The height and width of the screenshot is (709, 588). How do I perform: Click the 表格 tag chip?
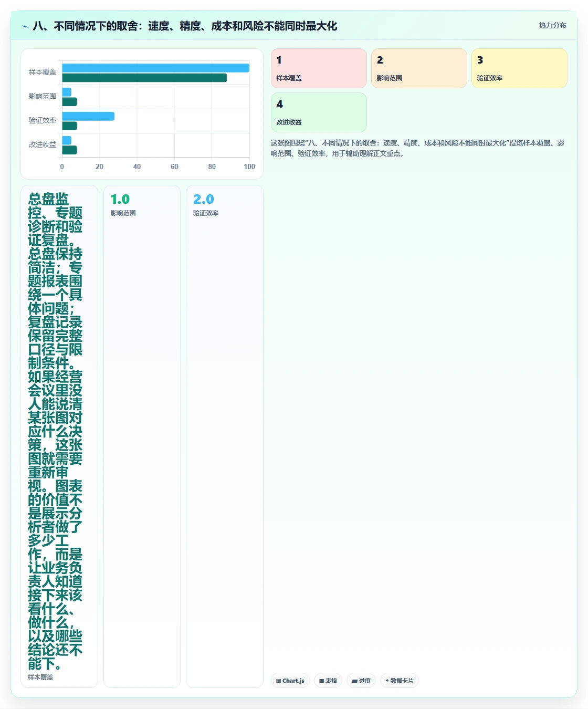tap(328, 681)
